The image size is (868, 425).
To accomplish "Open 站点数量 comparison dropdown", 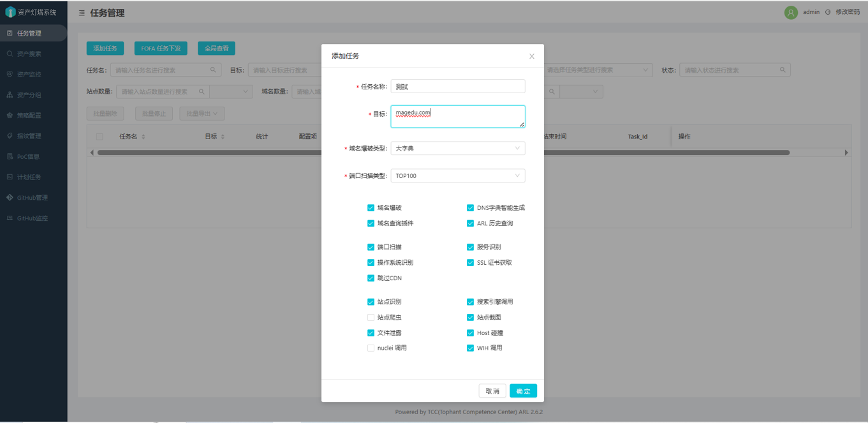I will [x=231, y=92].
